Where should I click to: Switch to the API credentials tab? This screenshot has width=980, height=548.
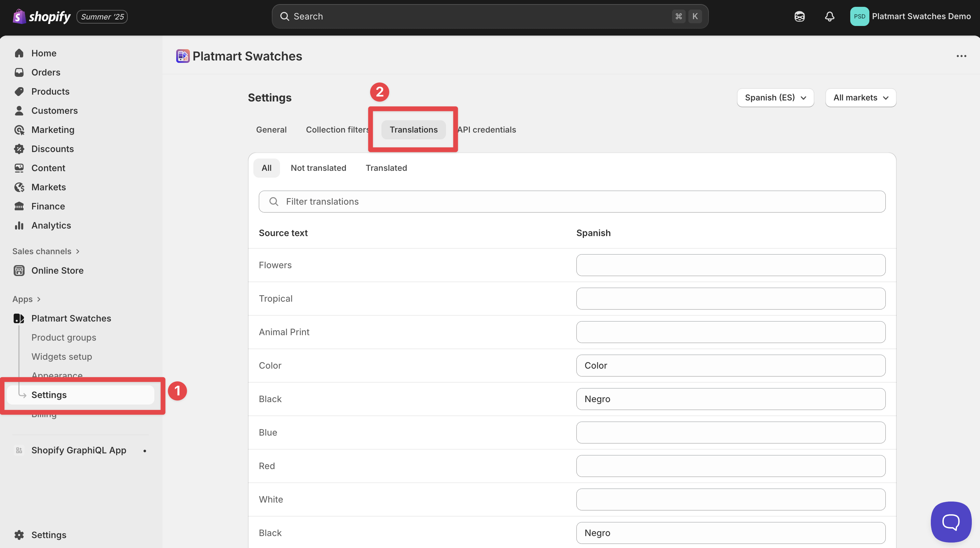[487, 130]
